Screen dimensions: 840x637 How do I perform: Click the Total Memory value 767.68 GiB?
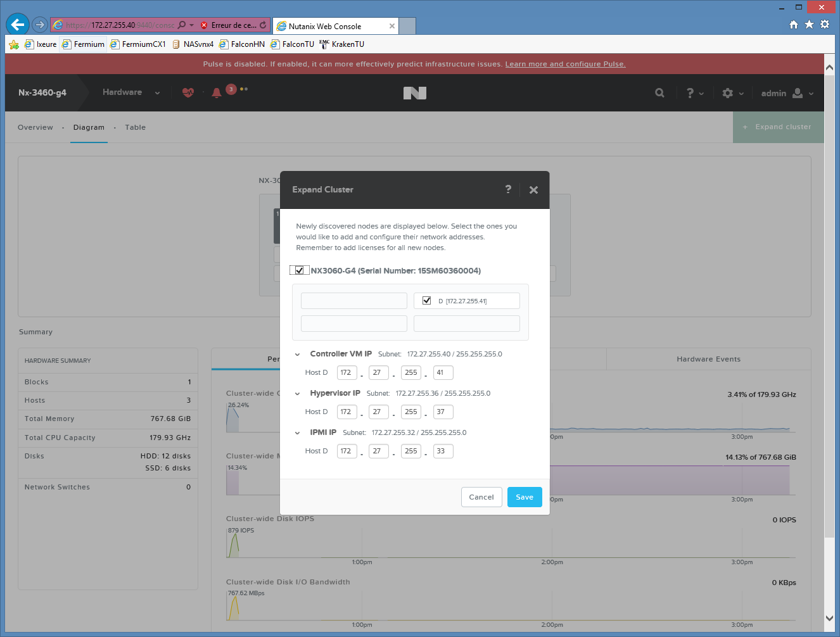point(170,419)
